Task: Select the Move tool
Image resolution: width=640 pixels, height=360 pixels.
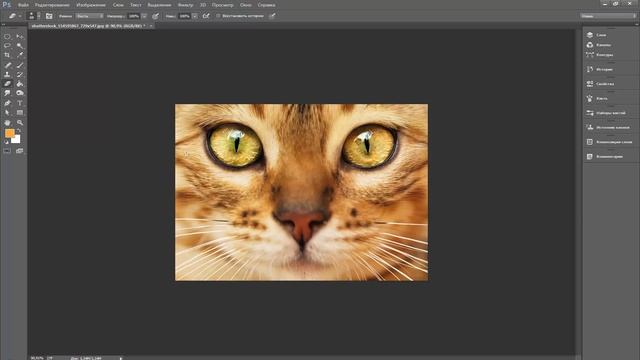Action: pos(20,36)
